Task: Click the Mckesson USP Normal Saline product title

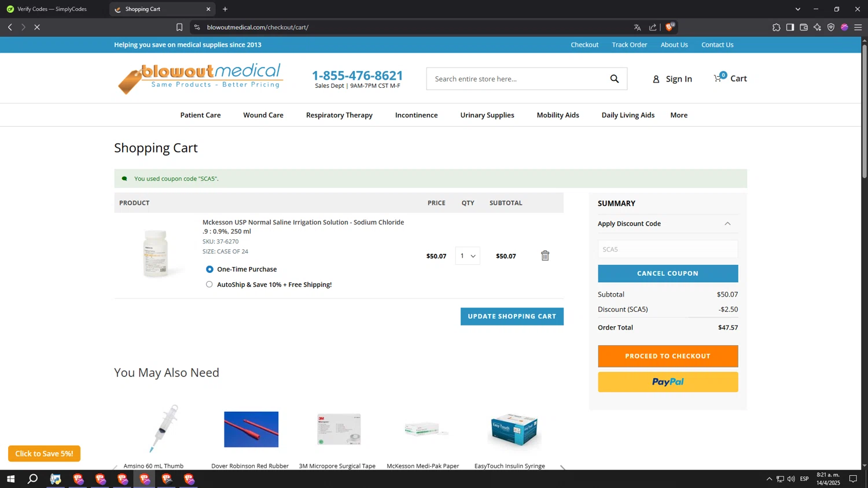Action: coord(303,227)
